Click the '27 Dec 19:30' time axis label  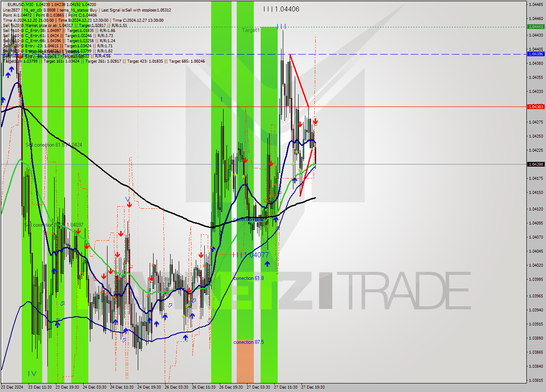[x=313, y=387]
